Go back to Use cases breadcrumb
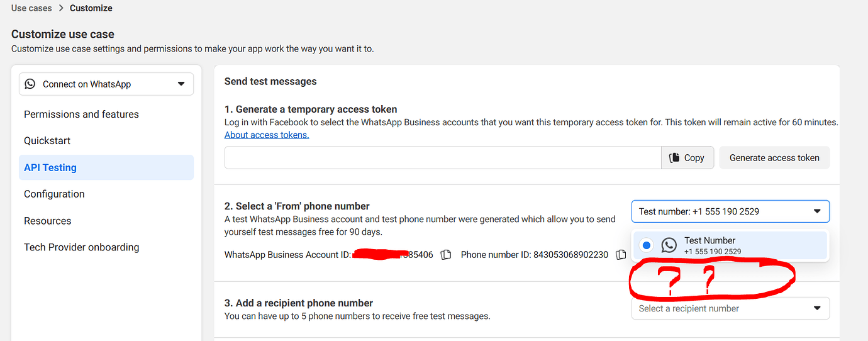 (x=31, y=8)
